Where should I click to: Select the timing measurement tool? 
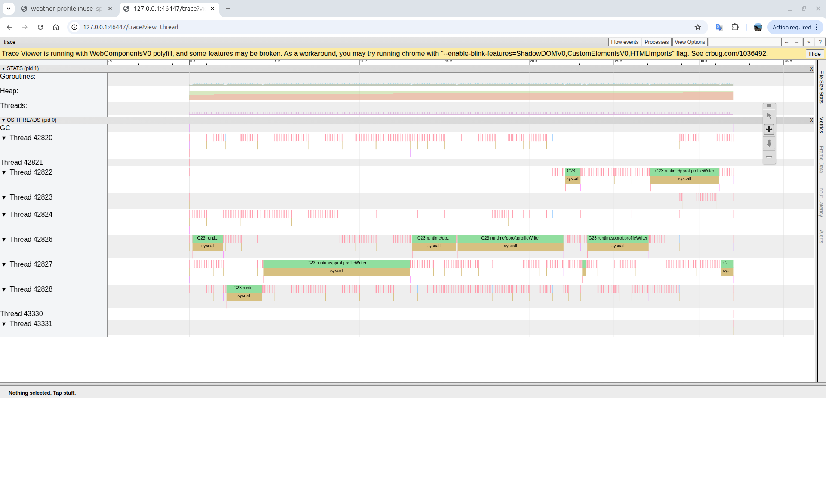769,157
